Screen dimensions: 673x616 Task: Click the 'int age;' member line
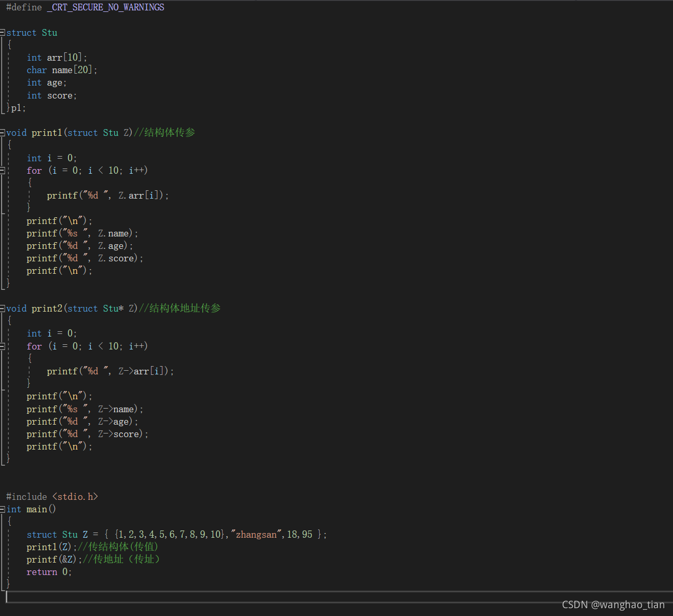pos(47,83)
